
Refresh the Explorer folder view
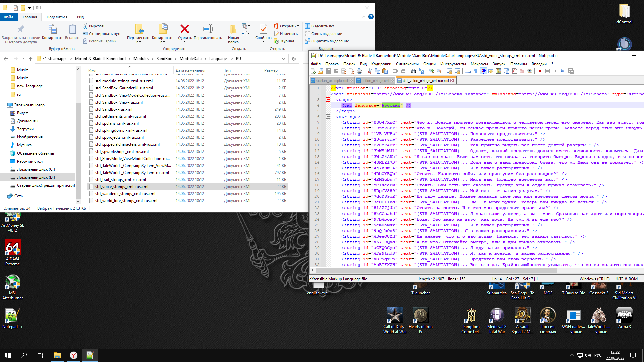293,59
